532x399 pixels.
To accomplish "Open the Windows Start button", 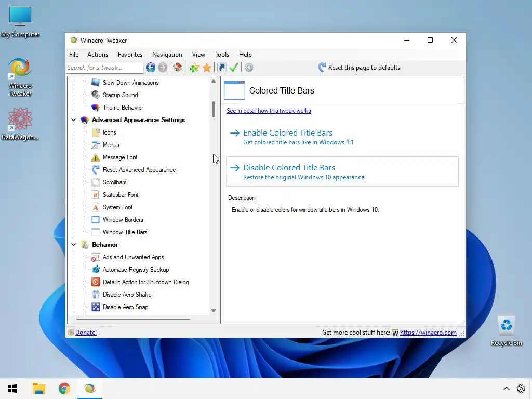I will 12,389.
